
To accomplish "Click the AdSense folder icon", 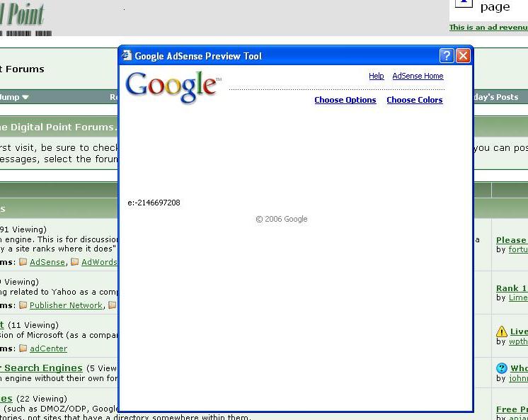I will (x=23, y=261).
